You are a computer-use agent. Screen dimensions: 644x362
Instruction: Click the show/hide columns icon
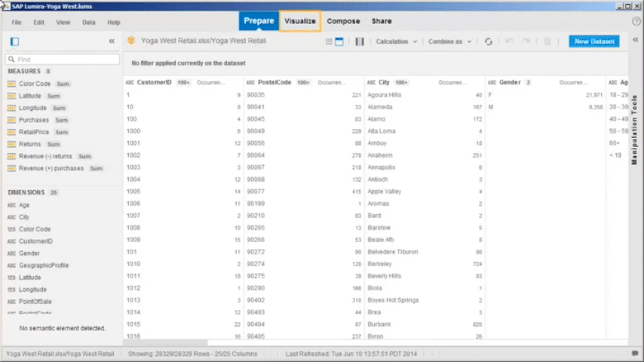(x=360, y=41)
